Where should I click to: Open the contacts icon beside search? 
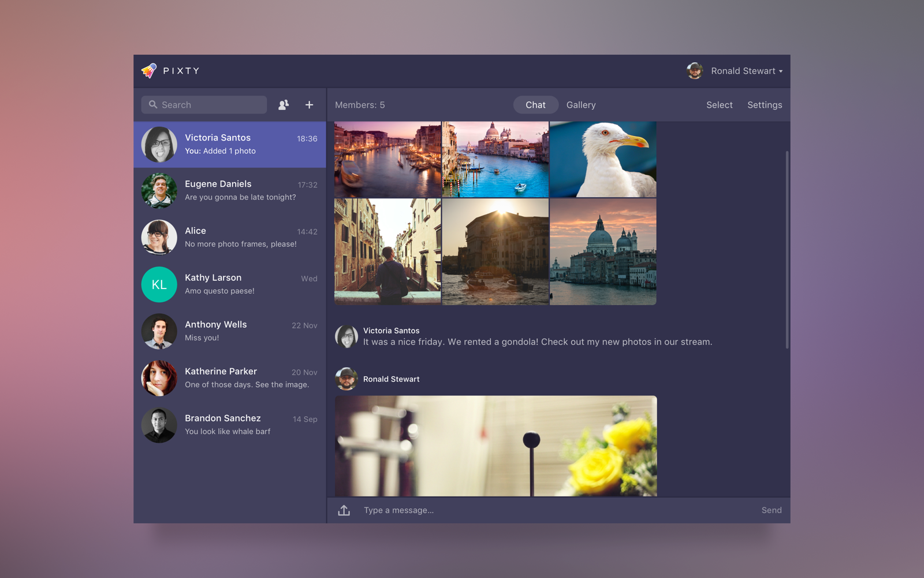pyautogui.click(x=284, y=105)
